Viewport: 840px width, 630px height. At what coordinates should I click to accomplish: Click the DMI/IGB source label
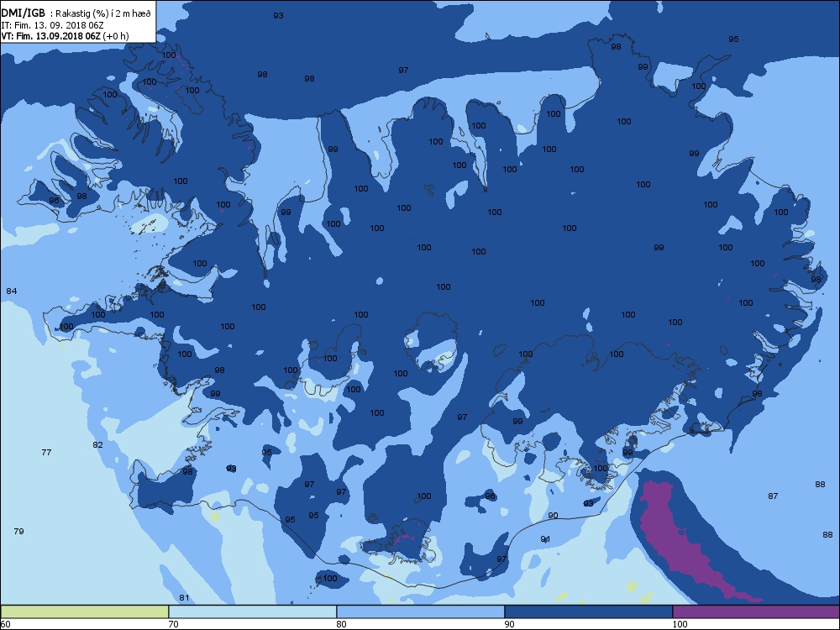(x=24, y=13)
